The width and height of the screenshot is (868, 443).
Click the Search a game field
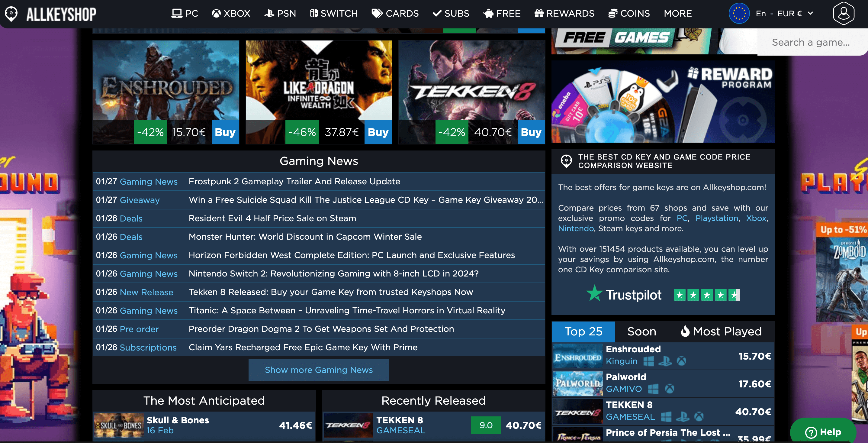810,42
